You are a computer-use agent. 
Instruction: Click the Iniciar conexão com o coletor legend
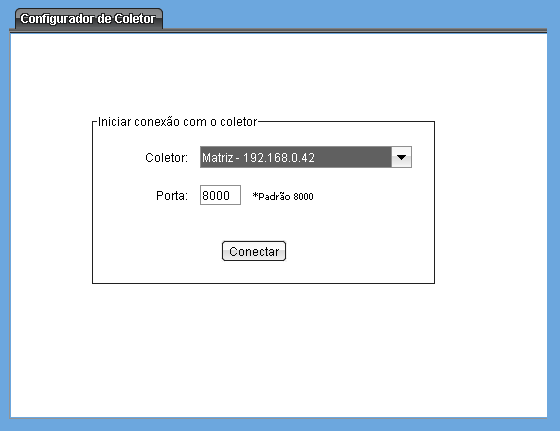[178, 122]
